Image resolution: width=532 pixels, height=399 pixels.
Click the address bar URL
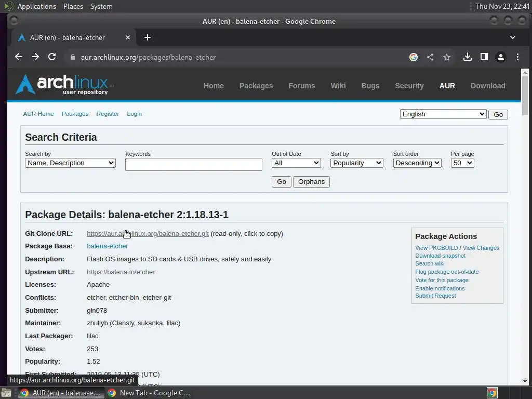(x=148, y=57)
